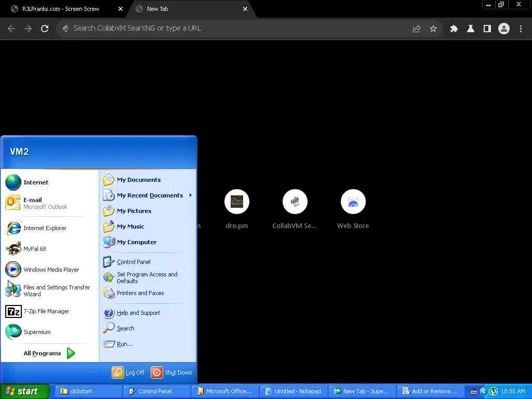Image resolution: width=532 pixels, height=399 pixels.
Task: Open Internet Explorer in Start menu
Action: (49, 228)
